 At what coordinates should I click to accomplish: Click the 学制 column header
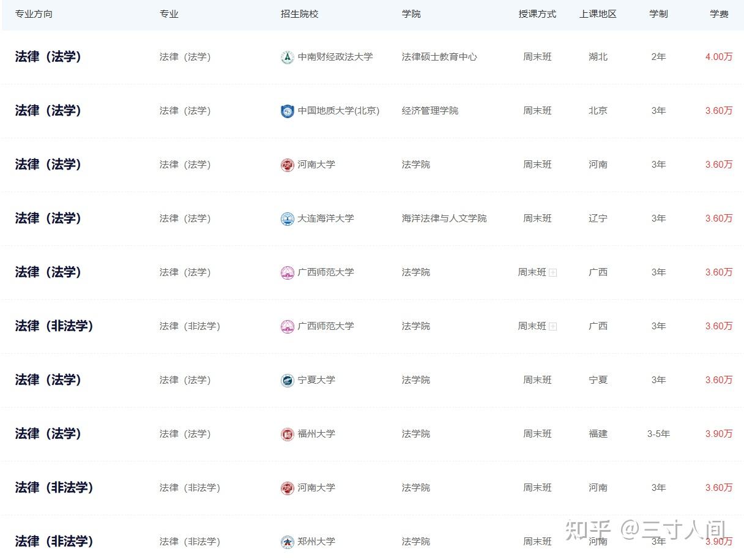658,13
